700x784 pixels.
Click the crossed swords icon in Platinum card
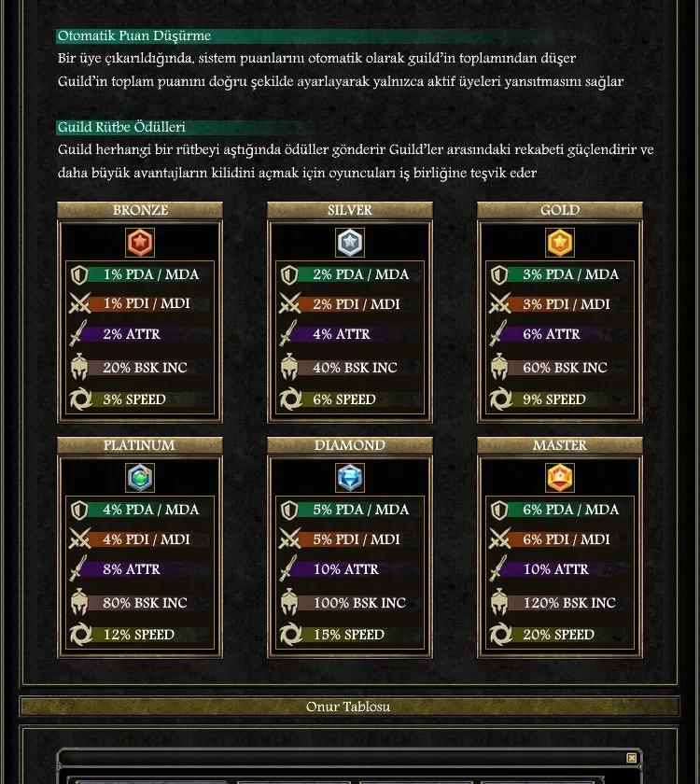click(x=81, y=539)
